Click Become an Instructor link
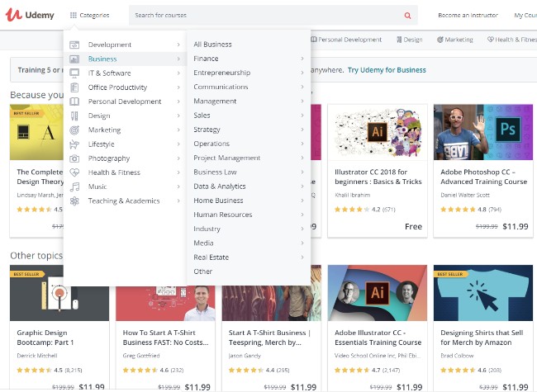 click(x=468, y=16)
